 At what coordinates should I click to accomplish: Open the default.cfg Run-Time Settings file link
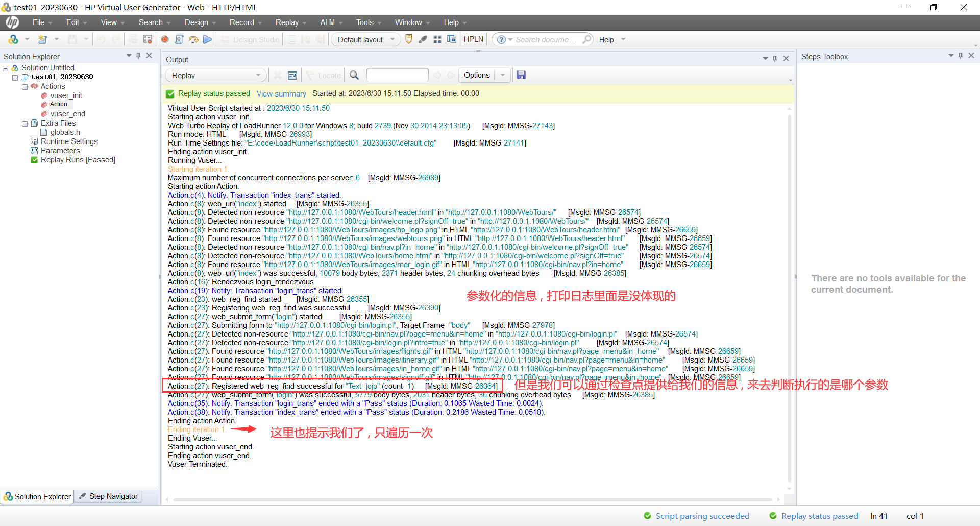pyautogui.click(x=340, y=143)
